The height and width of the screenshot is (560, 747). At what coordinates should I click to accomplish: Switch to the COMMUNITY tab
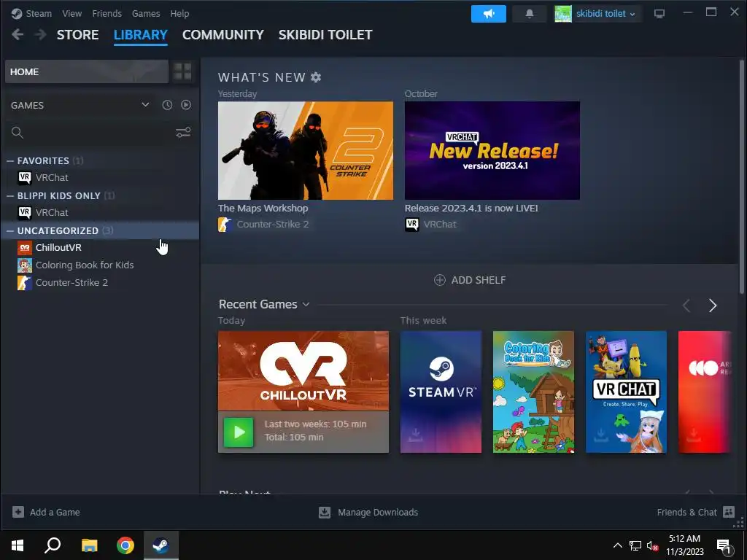tap(223, 35)
